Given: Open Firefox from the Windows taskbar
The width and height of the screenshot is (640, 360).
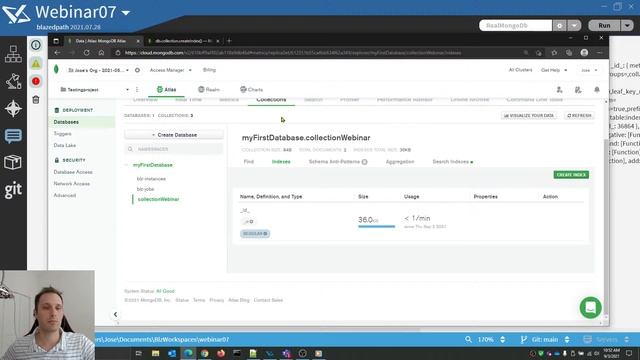Looking at the screenshot, I should click(x=221, y=353).
